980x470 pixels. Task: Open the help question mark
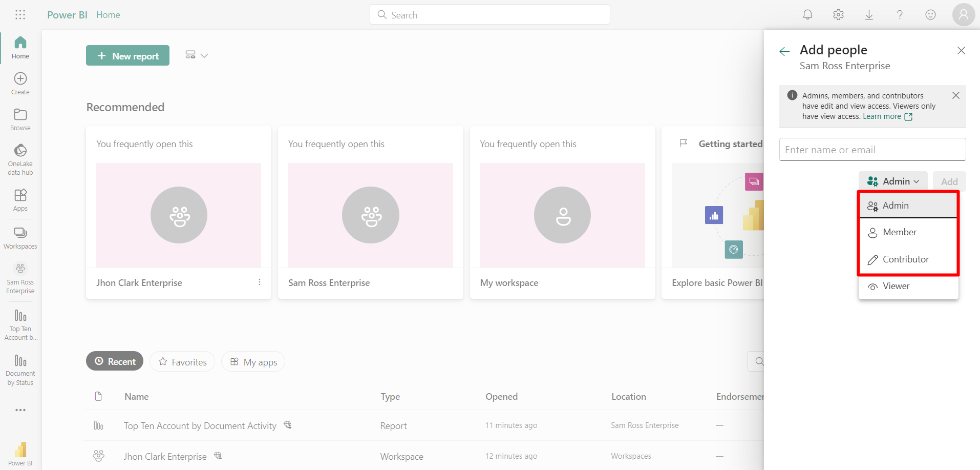(x=900, y=15)
